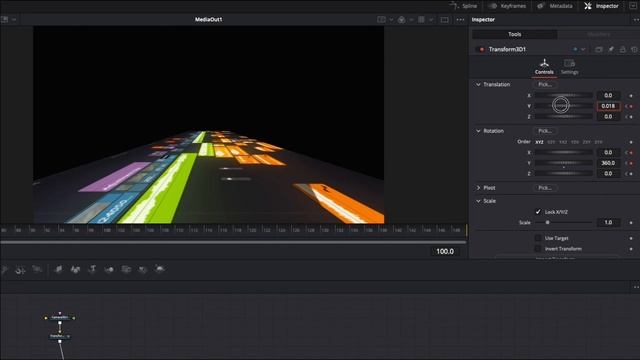Open dropdown beside left viewer mode icon

point(14,19)
